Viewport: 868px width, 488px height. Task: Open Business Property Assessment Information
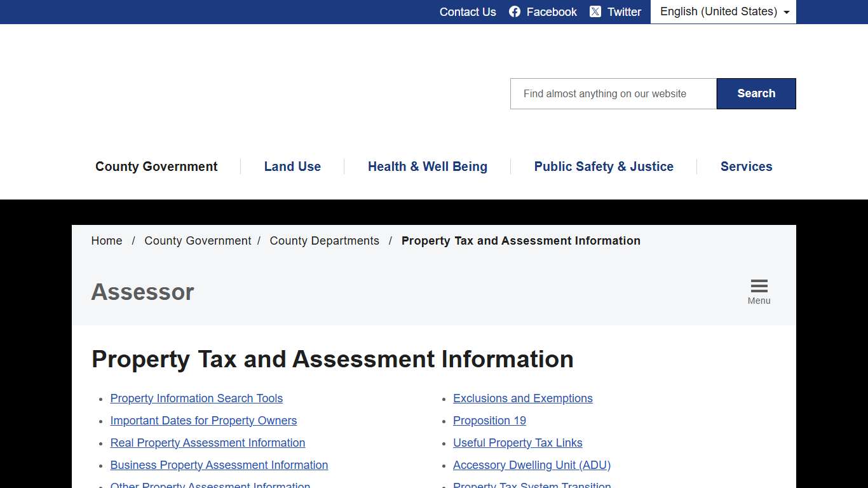(219, 465)
